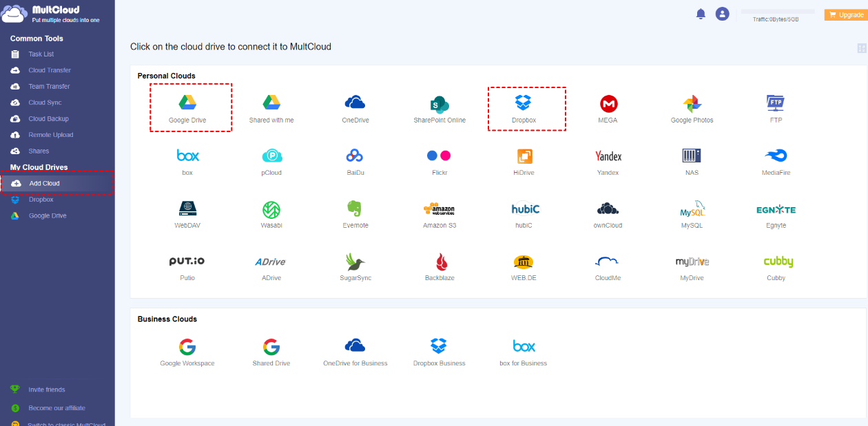The height and width of the screenshot is (426, 868).
Task: Connect Google Photos
Action: click(x=692, y=109)
